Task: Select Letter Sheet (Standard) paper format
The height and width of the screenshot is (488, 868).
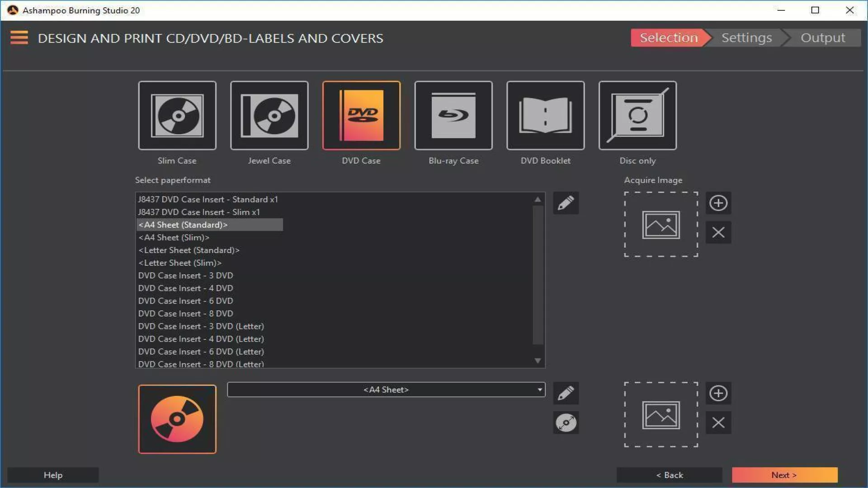Action: 189,250
